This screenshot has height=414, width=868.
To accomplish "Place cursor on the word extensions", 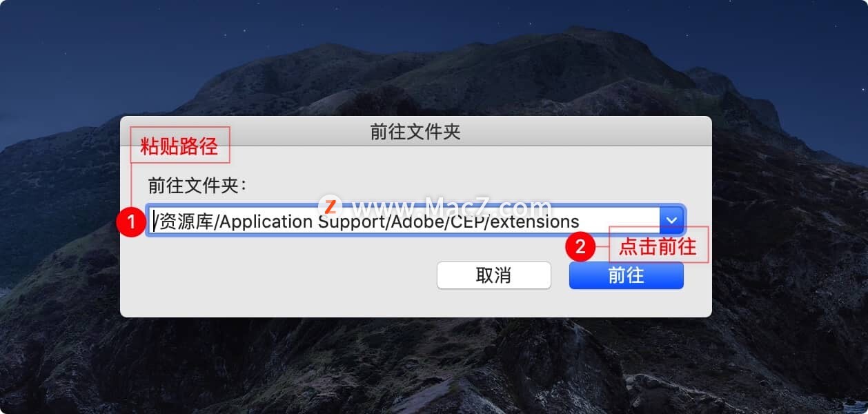I will 535,221.
